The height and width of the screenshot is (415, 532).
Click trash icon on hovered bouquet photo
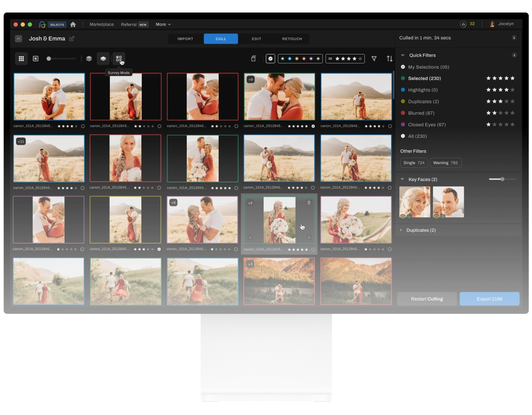point(309,203)
